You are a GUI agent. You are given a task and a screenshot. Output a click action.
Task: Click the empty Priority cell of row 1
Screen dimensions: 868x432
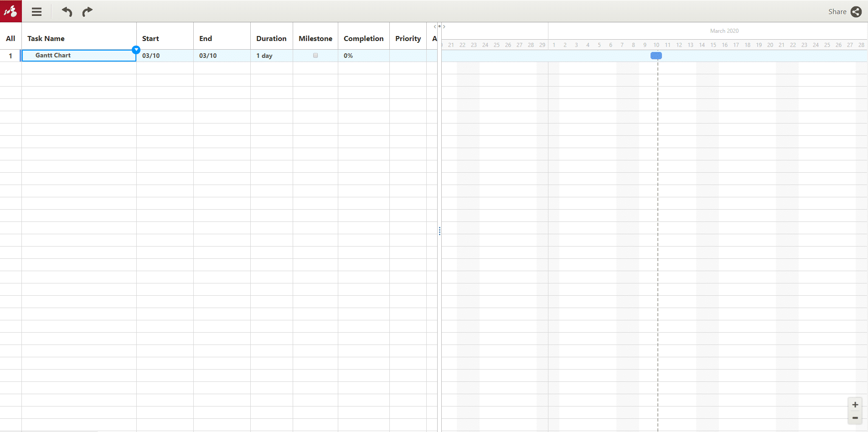[x=408, y=56]
